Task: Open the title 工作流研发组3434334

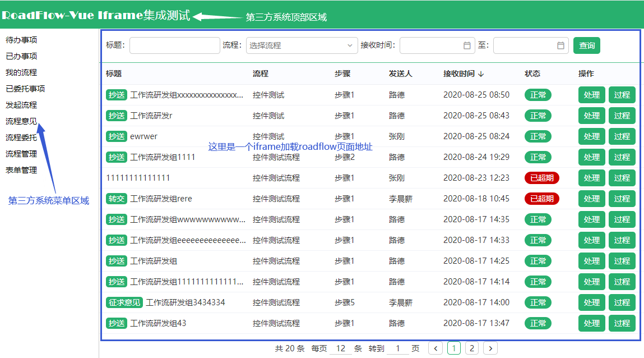Action: pyautogui.click(x=186, y=302)
